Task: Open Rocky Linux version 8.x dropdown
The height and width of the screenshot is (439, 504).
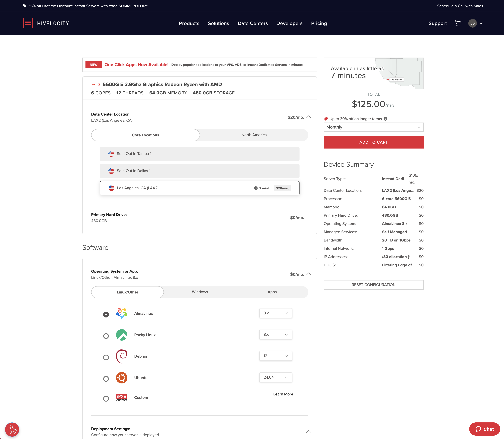Action: [276, 335]
